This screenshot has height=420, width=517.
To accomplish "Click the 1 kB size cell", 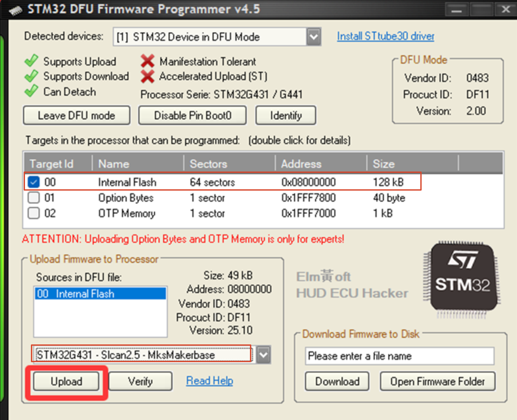I will [x=383, y=213].
